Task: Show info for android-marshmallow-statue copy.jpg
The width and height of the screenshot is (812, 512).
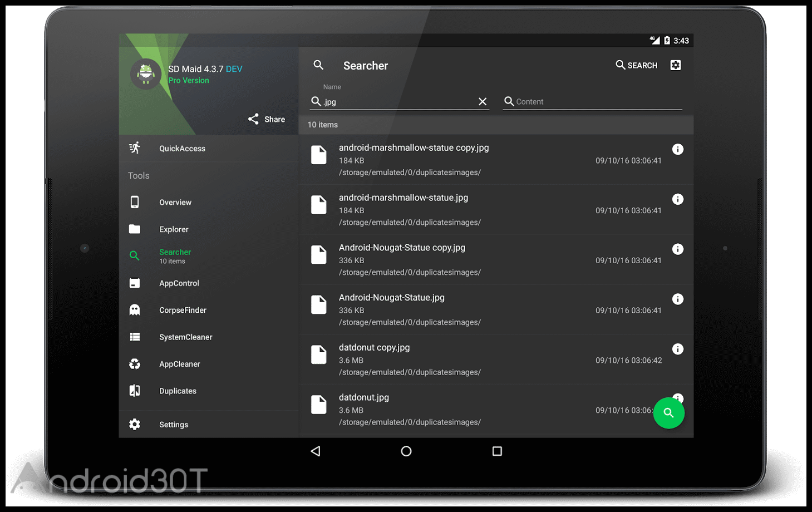Action: tap(678, 149)
